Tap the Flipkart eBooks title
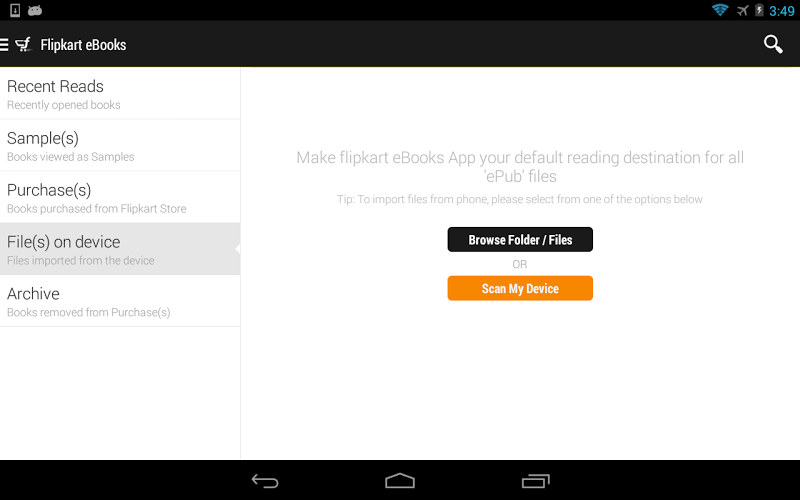 tap(83, 45)
